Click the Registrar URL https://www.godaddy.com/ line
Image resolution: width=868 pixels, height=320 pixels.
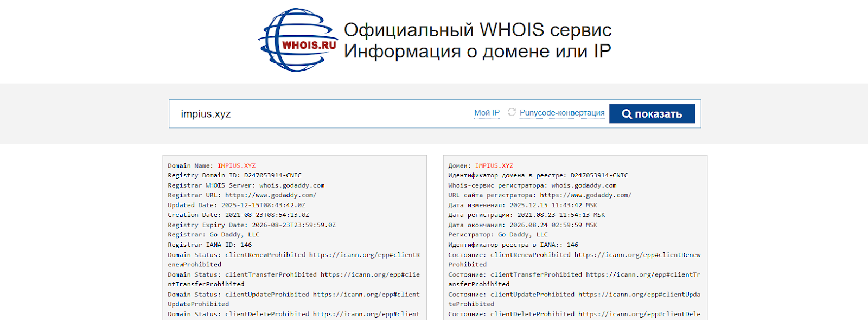point(242,195)
